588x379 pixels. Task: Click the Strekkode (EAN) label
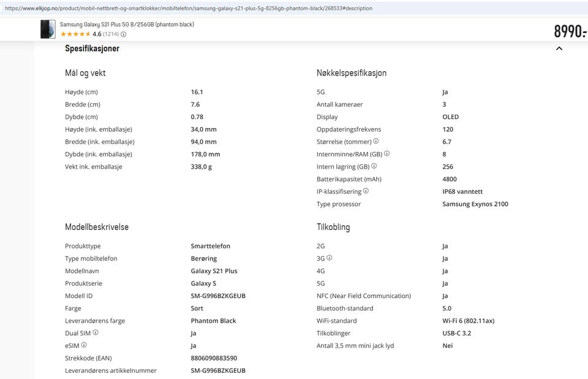pos(88,358)
